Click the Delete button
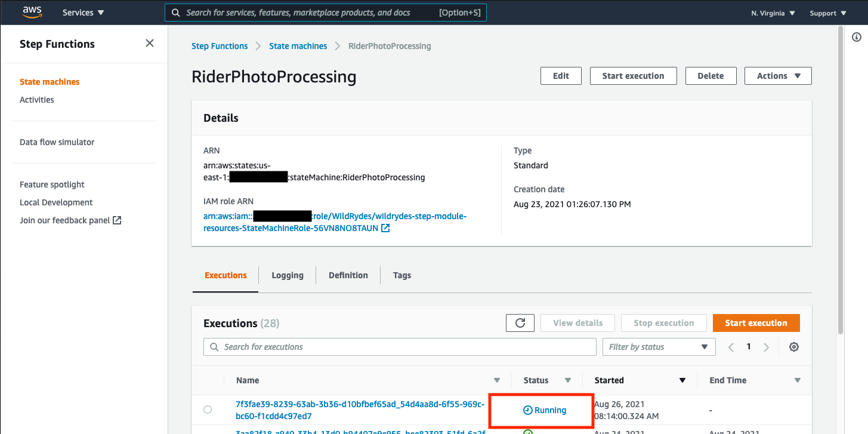Viewport: 868px width, 434px height. pyautogui.click(x=711, y=76)
